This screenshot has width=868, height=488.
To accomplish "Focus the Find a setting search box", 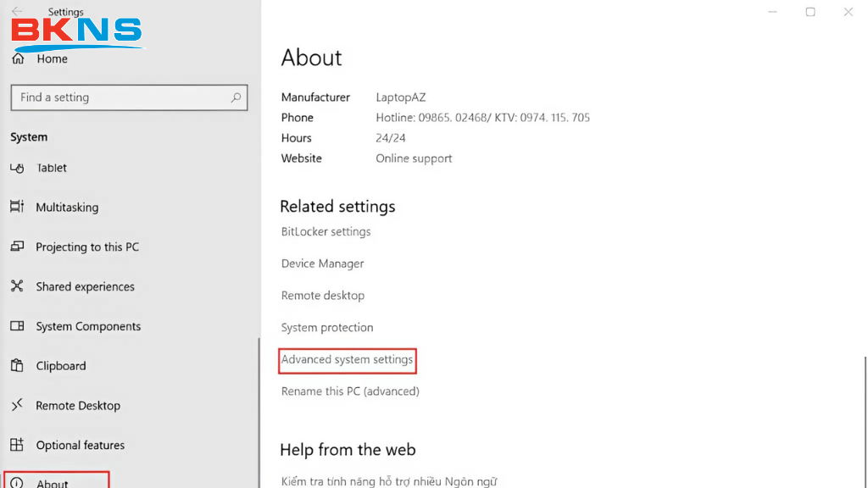I will 119,97.
